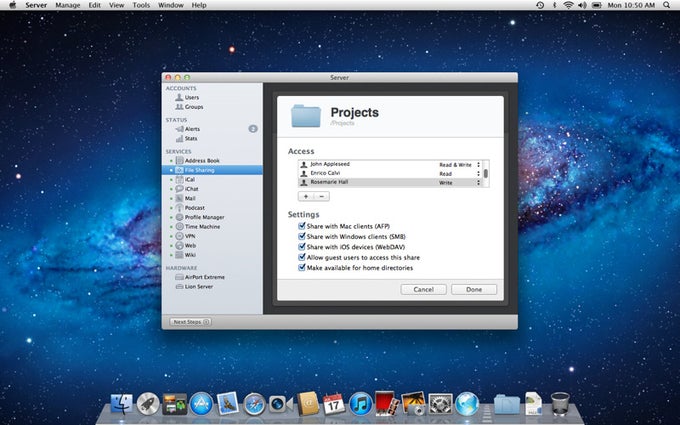
Task: Open the Window menu
Action: 170,5
